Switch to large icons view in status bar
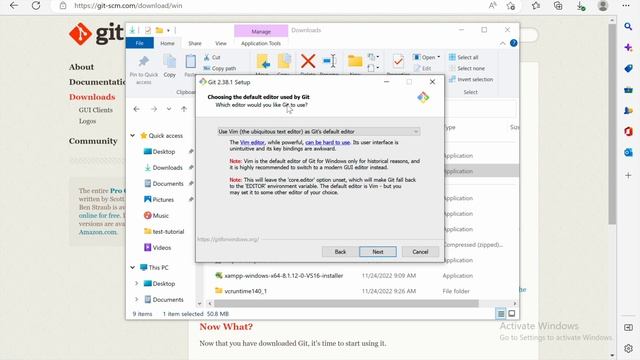The height and width of the screenshot is (360, 640). pos(511,313)
